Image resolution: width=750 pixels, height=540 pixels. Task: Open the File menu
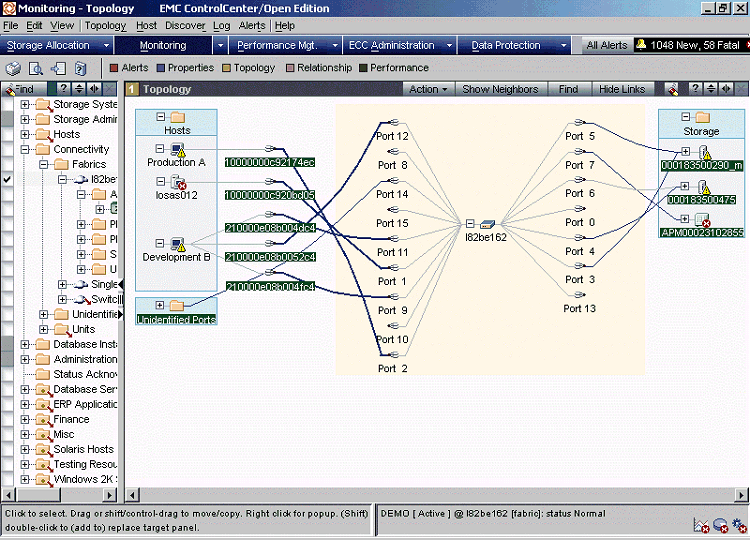click(x=11, y=26)
